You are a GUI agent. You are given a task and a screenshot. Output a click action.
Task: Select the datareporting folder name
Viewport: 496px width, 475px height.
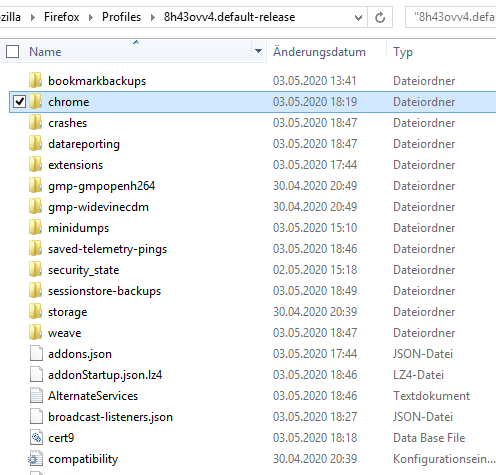pyautogui.click(x=84, y=144)
